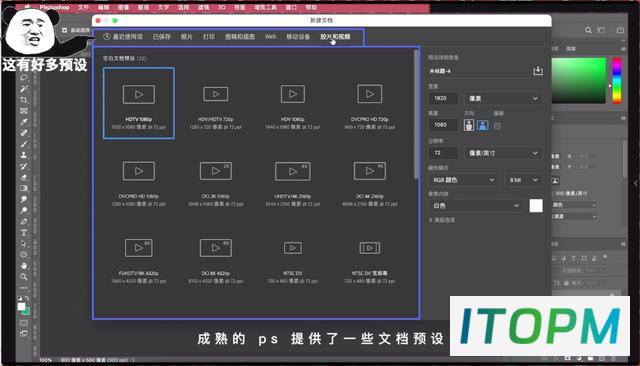This screenshot has width=640, height=366.
Task: Switch to the 已保存 tab
Action: click(162, 37)
